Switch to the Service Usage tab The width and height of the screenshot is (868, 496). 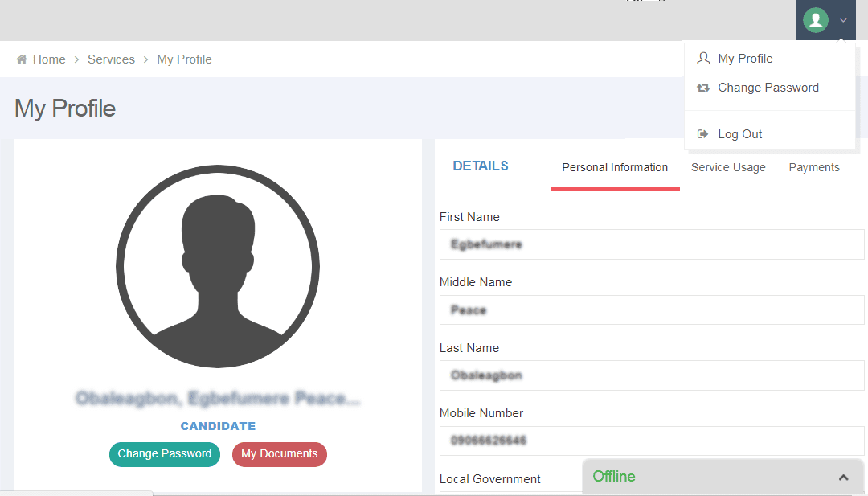(727, 167)
